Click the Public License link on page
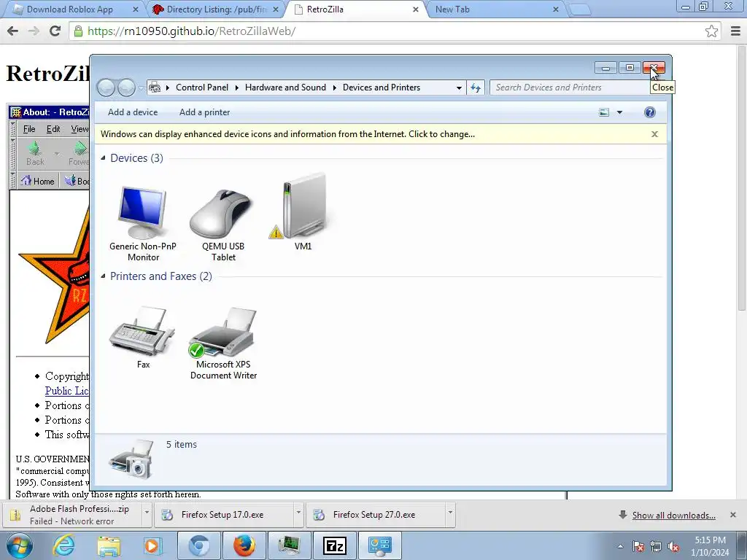 tap(66, 391)
